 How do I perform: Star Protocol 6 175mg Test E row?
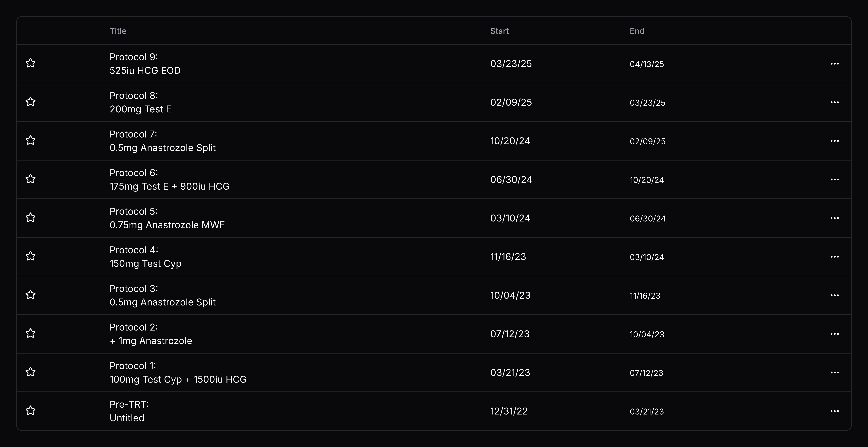coord(31,179)
